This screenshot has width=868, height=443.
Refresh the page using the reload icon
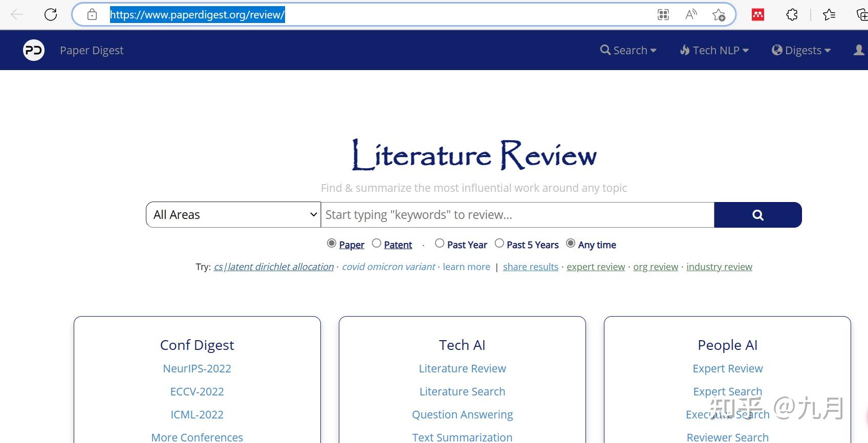[51, 15]
